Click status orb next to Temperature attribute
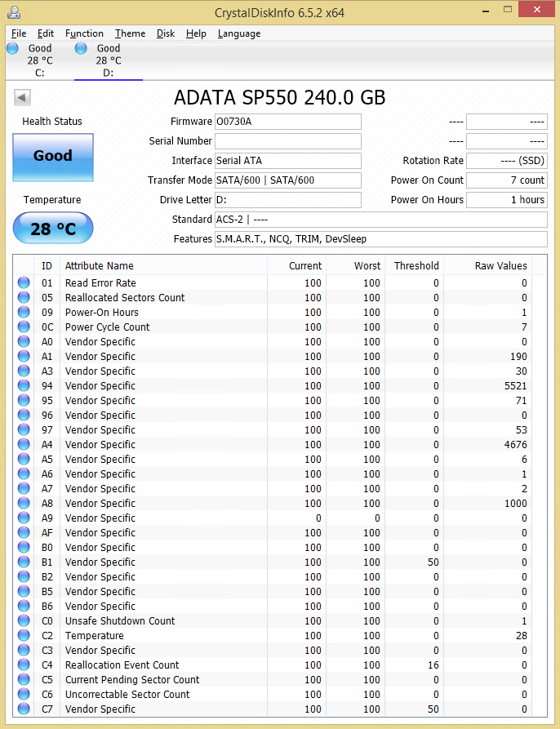560x729 pixels. click(24, 636)
